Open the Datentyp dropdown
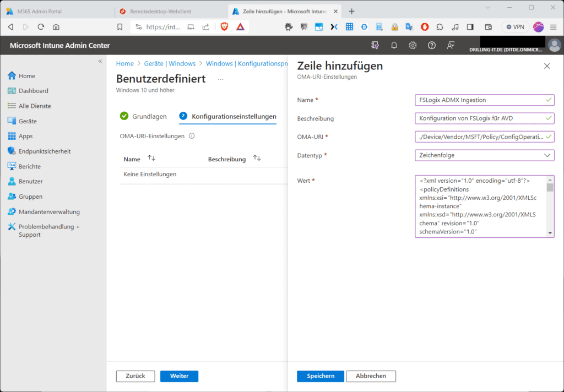 point(485,155)
